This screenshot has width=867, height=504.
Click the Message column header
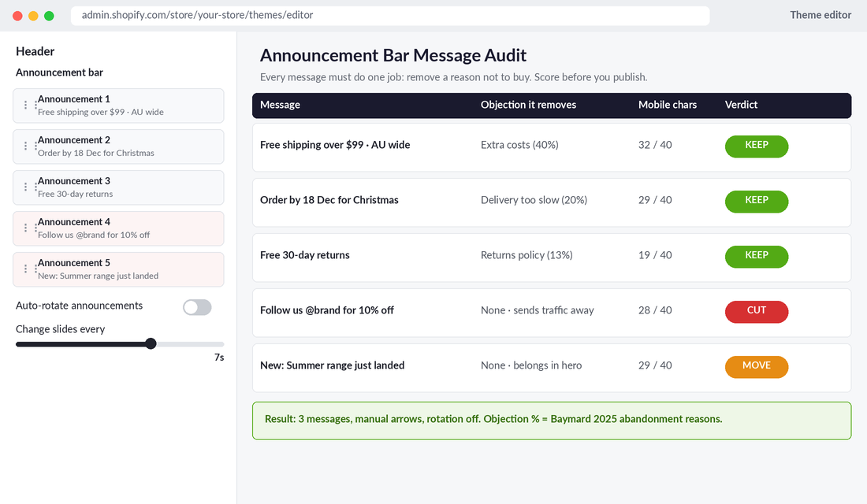point(281,105)
